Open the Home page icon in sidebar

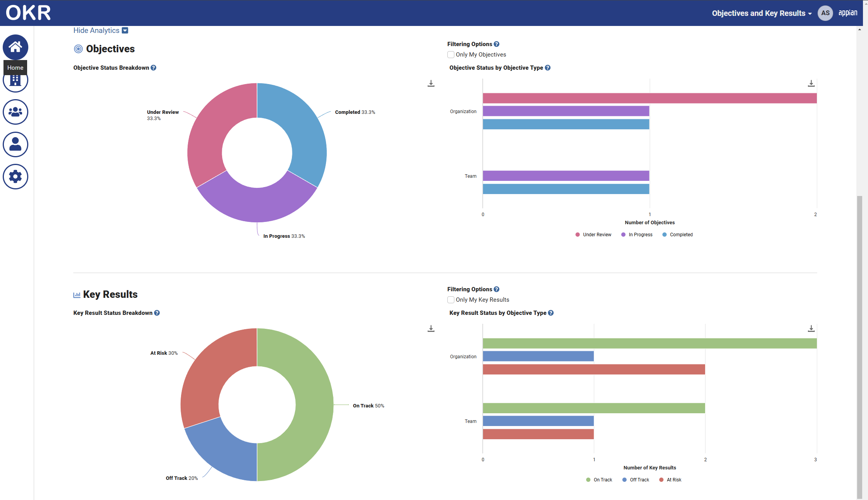click(16, 47)
